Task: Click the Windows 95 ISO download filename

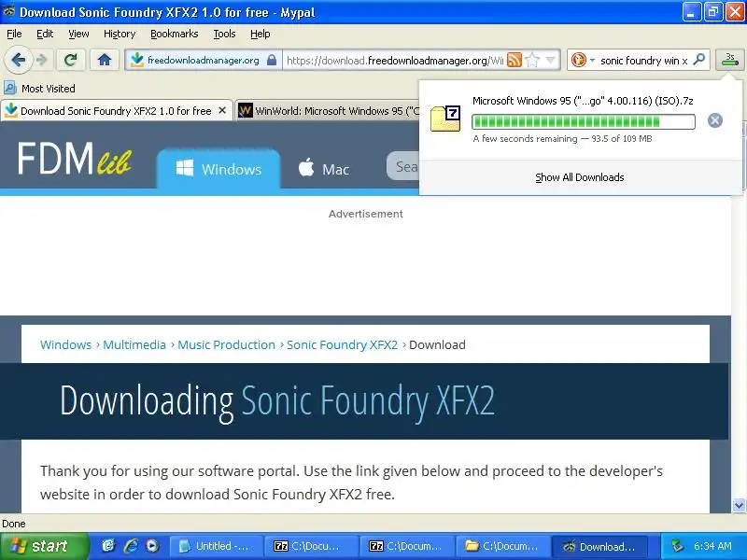Action: pos(583,101)
